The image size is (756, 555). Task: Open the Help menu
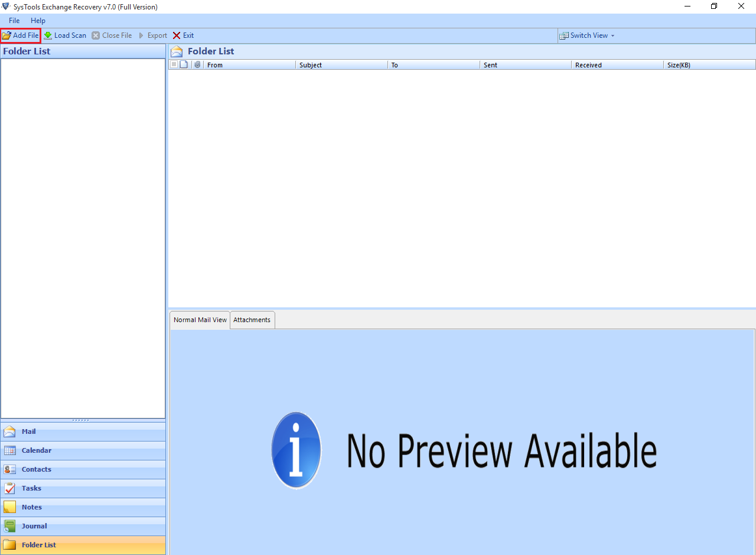tap(38, 21)
